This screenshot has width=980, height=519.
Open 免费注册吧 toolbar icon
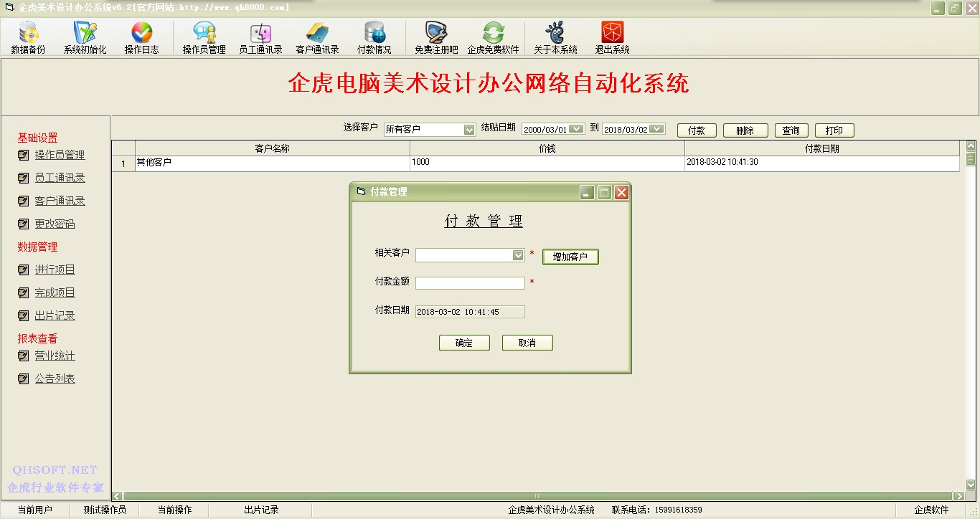pos(436,38)
